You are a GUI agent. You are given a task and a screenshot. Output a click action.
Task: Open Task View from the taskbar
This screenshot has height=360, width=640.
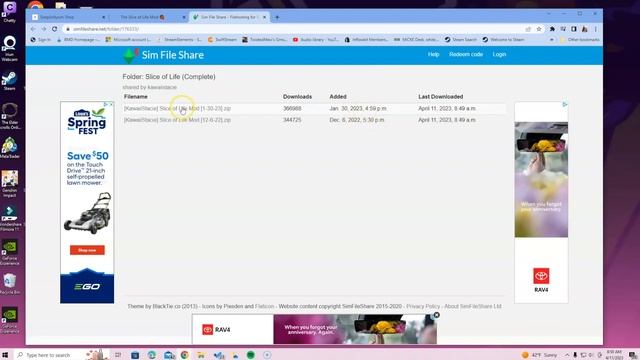click(118, 355)
